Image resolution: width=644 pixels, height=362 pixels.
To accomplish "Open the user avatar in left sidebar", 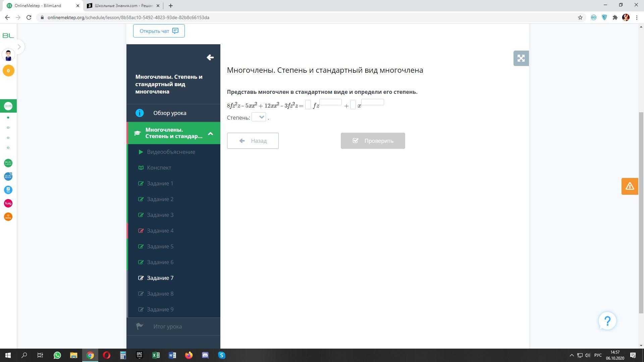I will click(8, 55).
